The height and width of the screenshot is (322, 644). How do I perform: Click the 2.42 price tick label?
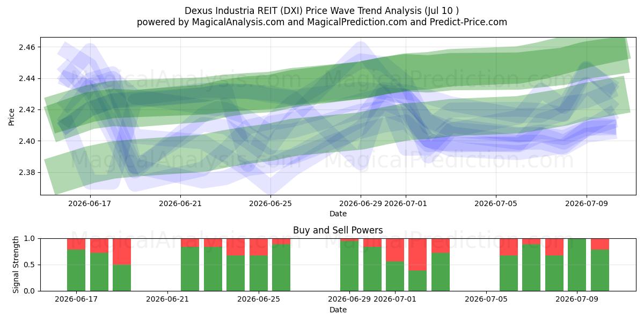(27, 109)
